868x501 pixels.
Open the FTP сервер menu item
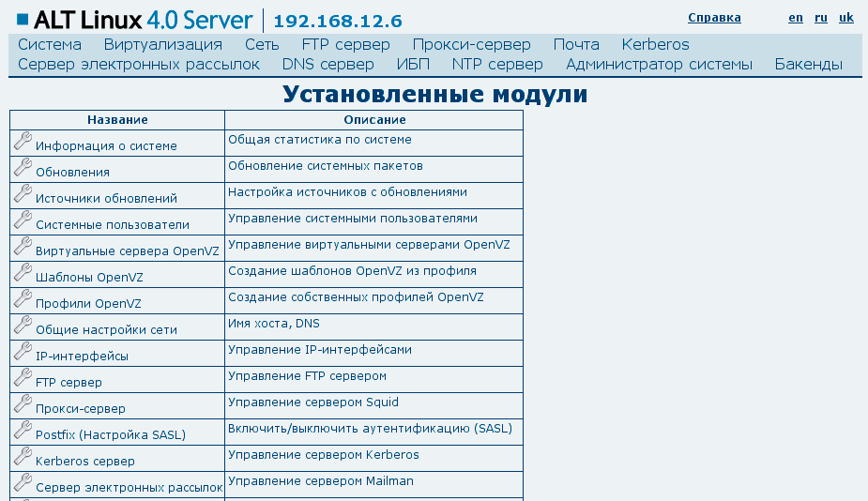point(346,44)
